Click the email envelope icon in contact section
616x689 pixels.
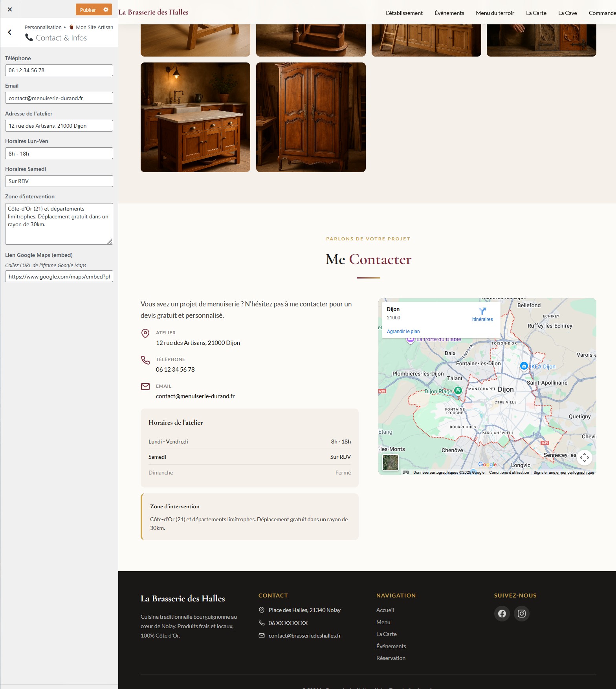145,387
